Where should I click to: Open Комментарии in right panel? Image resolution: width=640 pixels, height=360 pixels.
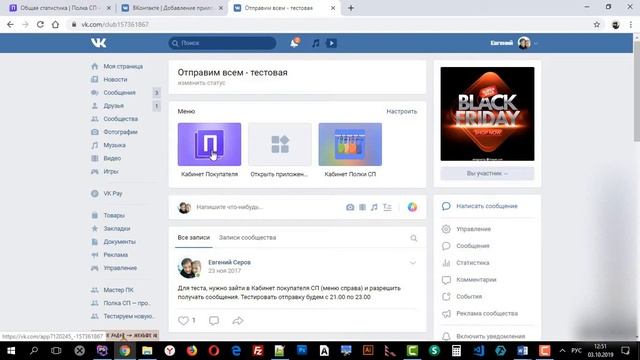(476, 280)
